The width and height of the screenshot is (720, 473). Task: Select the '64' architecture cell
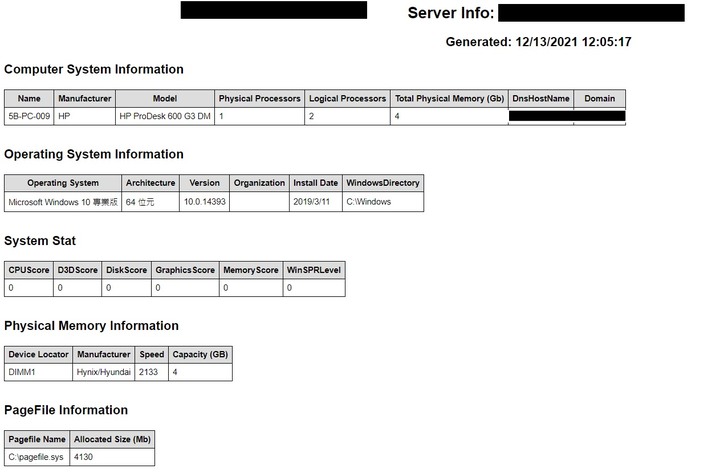pyautogui.click(x=151, y=202)
